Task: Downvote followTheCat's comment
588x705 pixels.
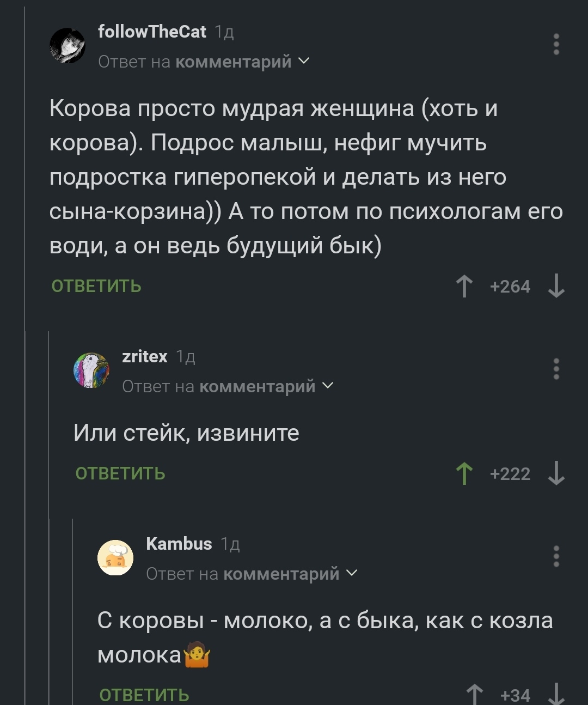Action: point(556,287)
